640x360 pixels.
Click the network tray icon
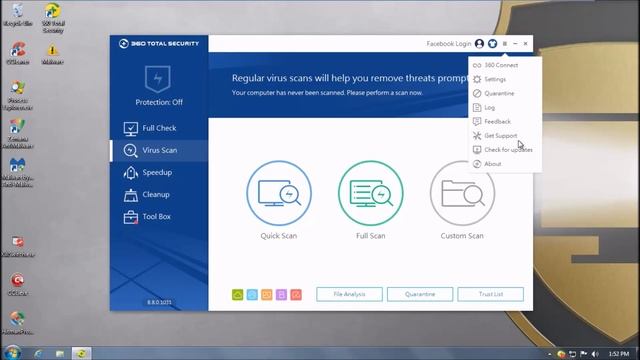tap(573, 354)
